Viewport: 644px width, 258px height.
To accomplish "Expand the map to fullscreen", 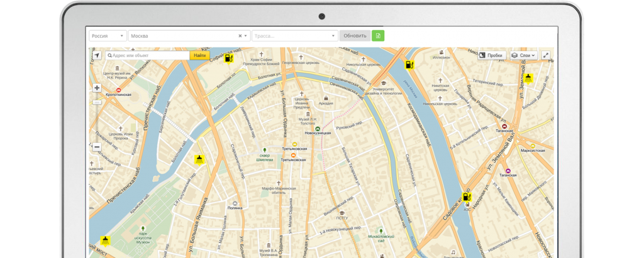I will [545, 55].
